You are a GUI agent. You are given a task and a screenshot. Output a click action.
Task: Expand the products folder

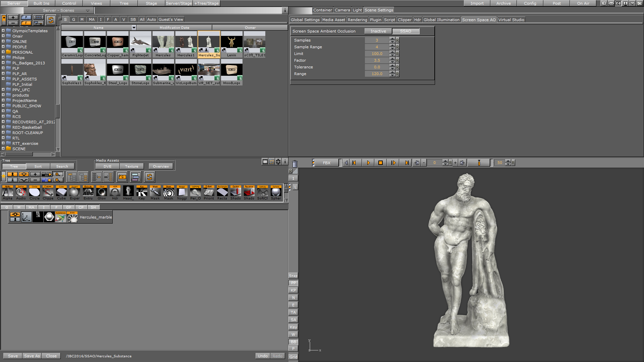pyautogui.click(x=3, y=95)
